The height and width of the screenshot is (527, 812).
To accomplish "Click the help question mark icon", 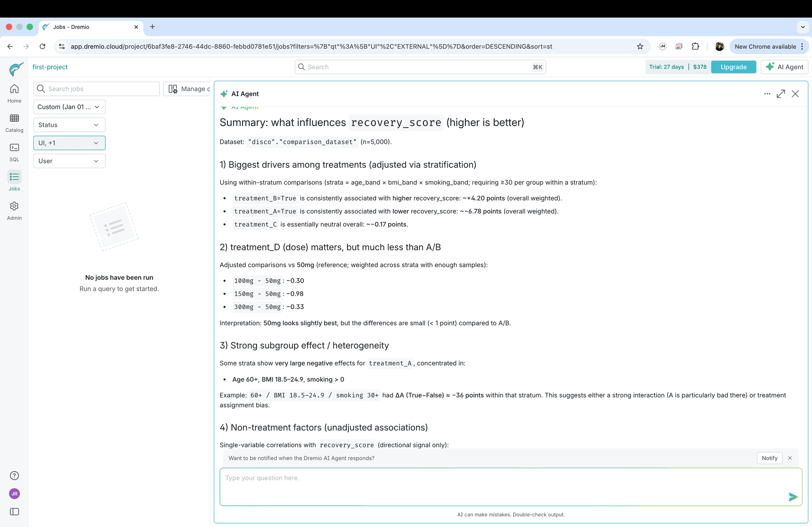I will [x=14, y=475].
